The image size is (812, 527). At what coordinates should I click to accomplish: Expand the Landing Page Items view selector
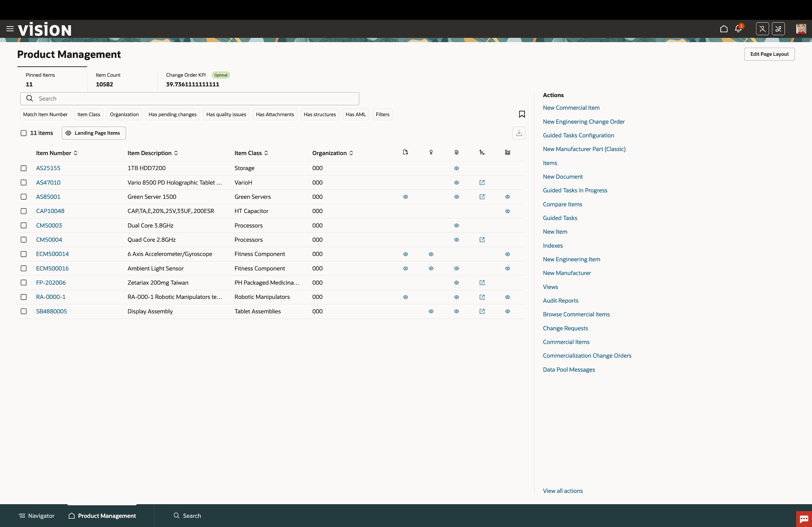click(94, 133)
